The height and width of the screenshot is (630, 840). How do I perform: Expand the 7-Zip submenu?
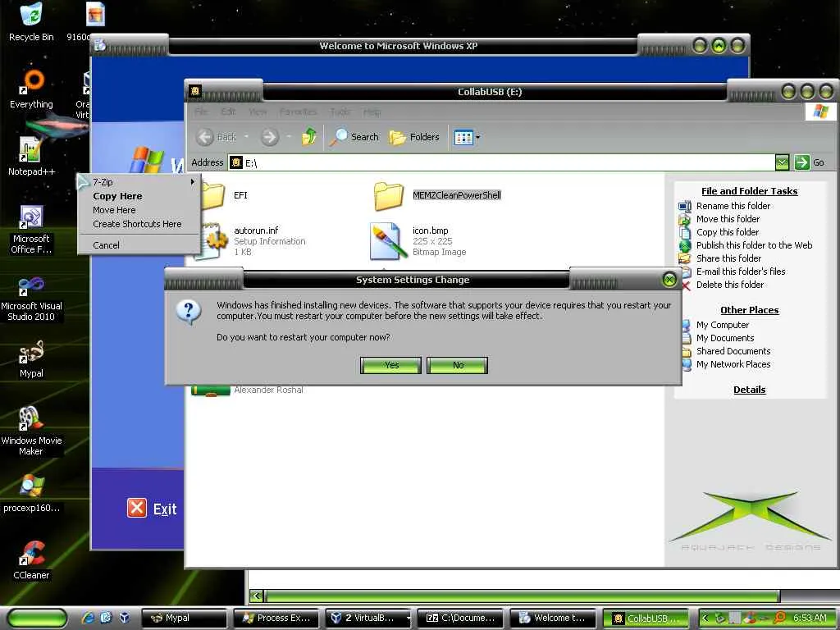[x=139, y=182]
